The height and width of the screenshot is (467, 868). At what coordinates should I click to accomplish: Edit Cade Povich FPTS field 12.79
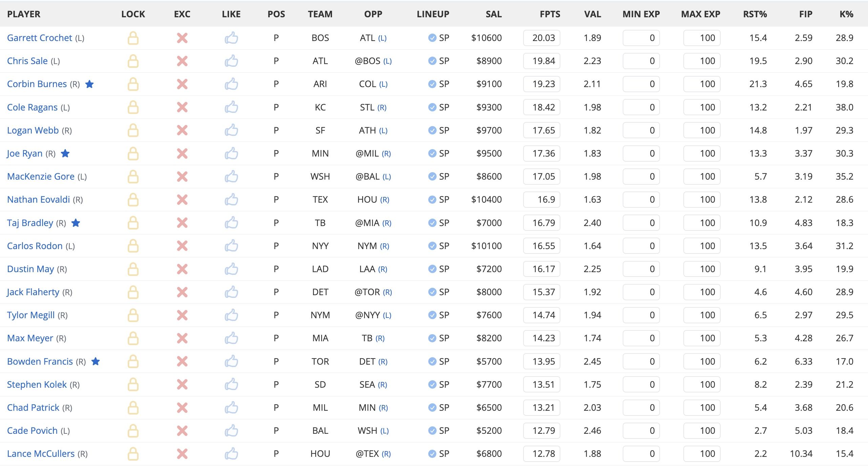point(542,431)
